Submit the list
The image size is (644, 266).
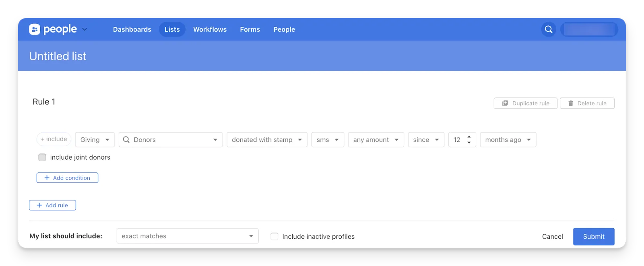pyautogui.click(x=594, y=237)
